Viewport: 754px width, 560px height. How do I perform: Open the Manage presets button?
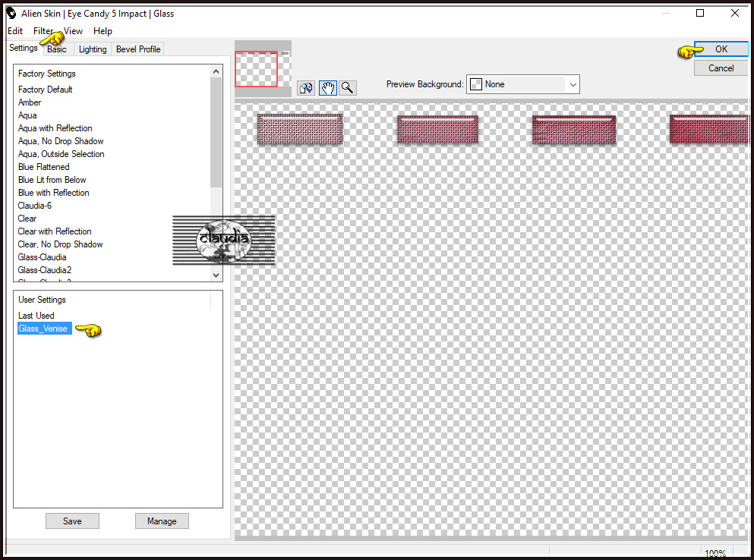162,521
